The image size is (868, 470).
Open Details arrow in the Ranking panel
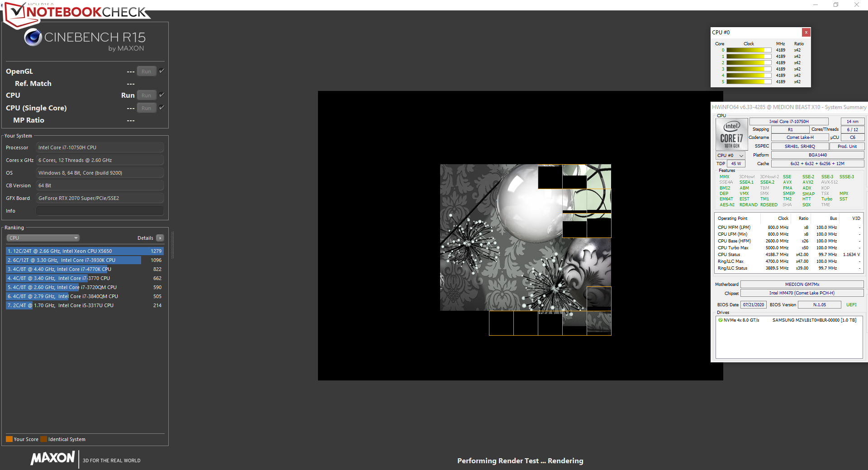coord(160,238)
